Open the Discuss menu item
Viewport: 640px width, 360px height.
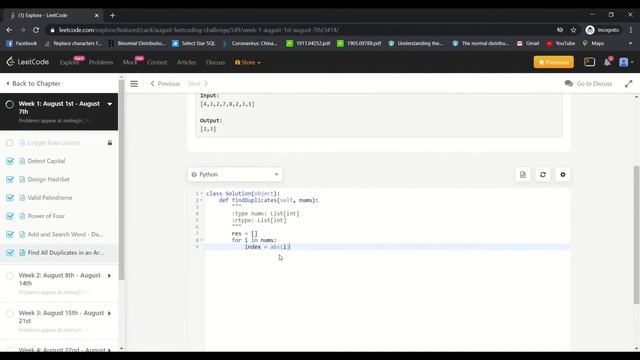click(x=215, y=62)
